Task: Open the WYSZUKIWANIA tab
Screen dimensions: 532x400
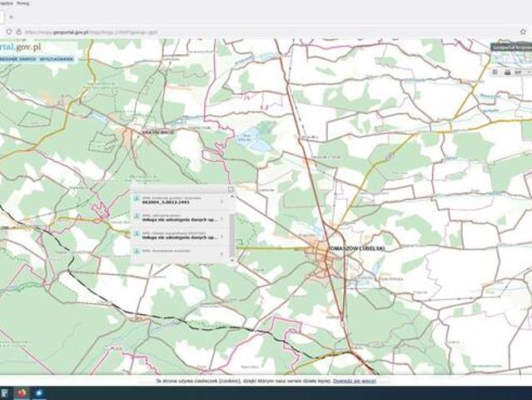Action: pyautogui.click(x=57, y=59)
